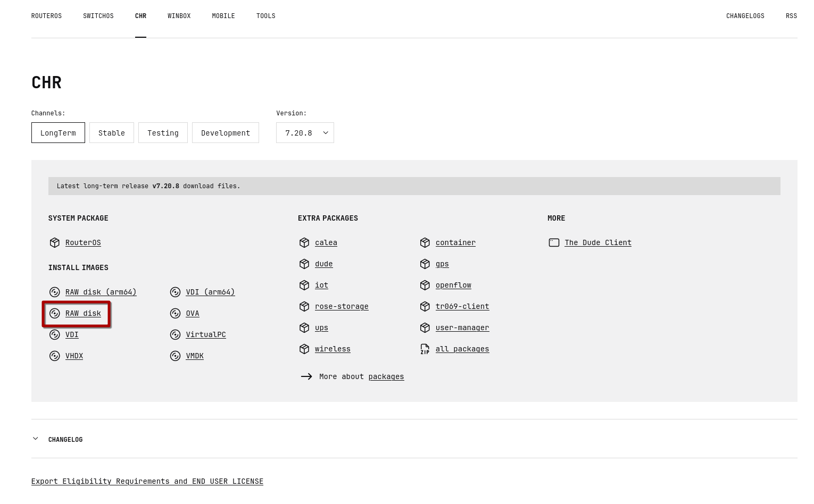814x504 pixels.
Task: Download the all packages zip
Action: point(462,349)
